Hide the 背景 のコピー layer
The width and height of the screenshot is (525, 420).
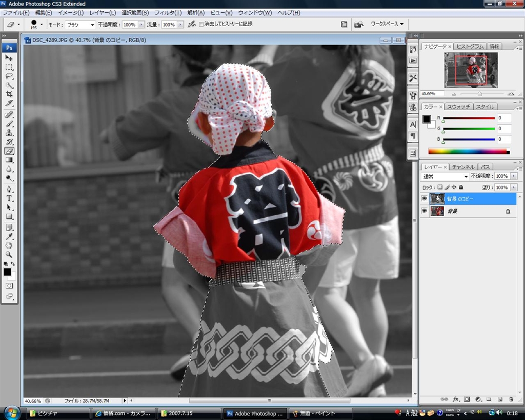pos(424,199)
